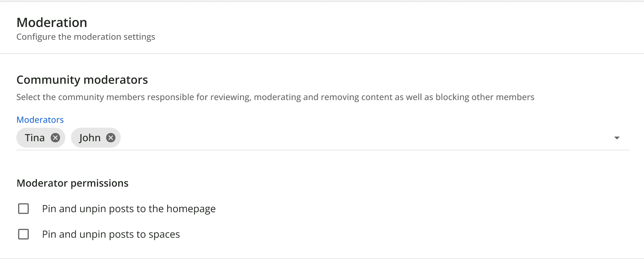Click the Tina moderator chip
The width and height of the screenshot is (644, 259).
point(35,138)
